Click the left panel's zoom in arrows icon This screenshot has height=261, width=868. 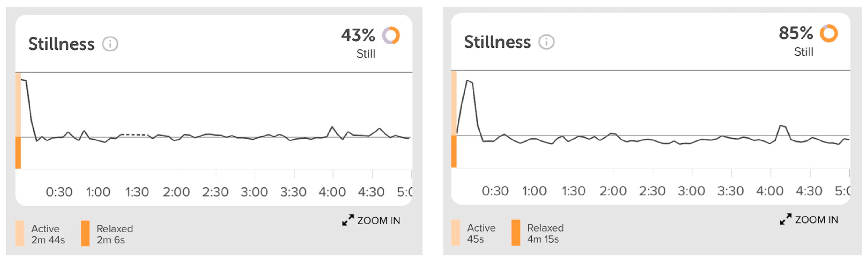point(348,220)
